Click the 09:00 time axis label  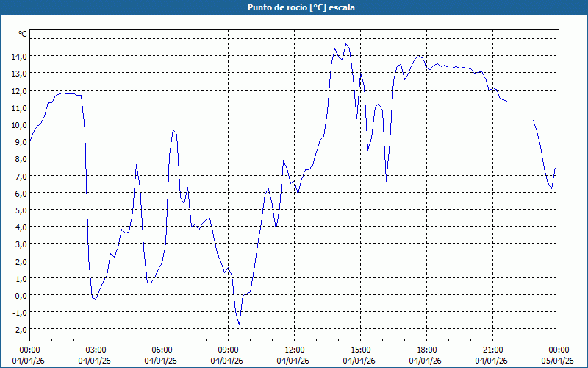click(x=228, y=350)
